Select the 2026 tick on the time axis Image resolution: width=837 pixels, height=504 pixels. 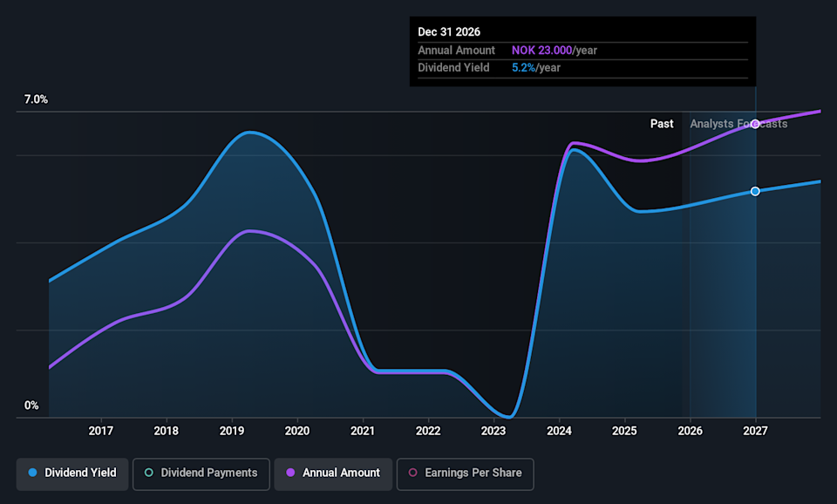[690, 430]
